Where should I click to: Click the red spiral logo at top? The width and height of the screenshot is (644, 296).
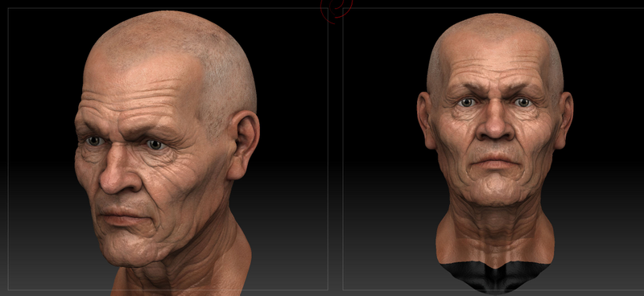pyautogui.click(x=336, y=9)
